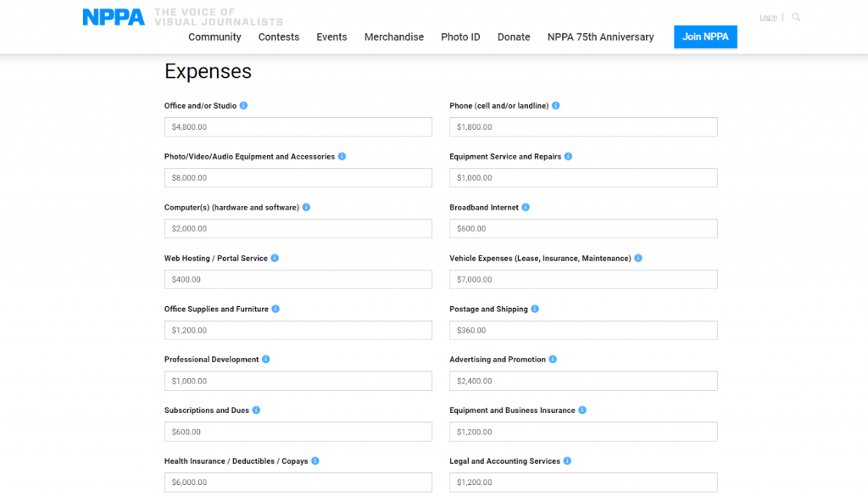Focus Vehicle Expenses field showing $7,000.00
This screenshot has height=497, width=868.
coord(583,279)
